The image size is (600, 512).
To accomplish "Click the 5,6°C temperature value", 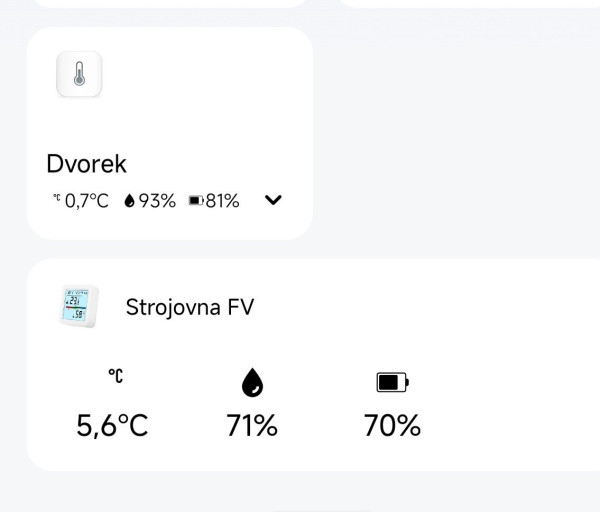I will [112, 426].
